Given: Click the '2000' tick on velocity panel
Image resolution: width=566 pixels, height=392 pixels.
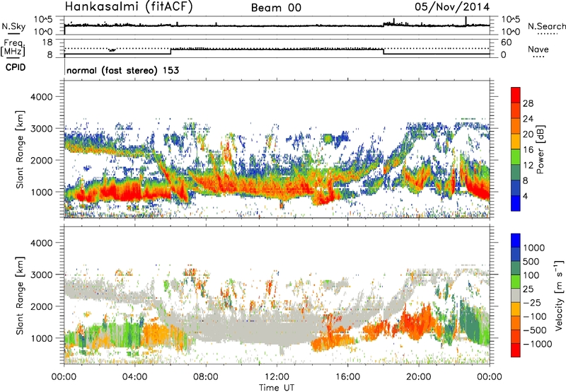Looking at the screenshot, I should [x=41, y=306].
